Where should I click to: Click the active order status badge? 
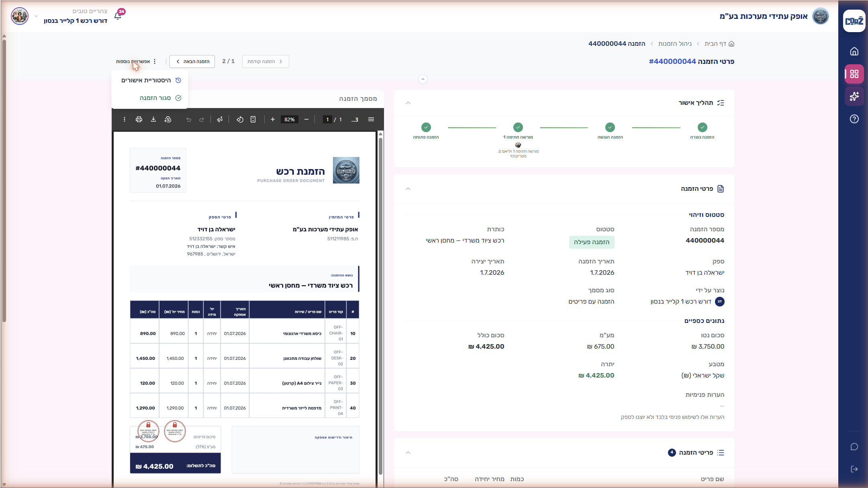coord(592,242)
